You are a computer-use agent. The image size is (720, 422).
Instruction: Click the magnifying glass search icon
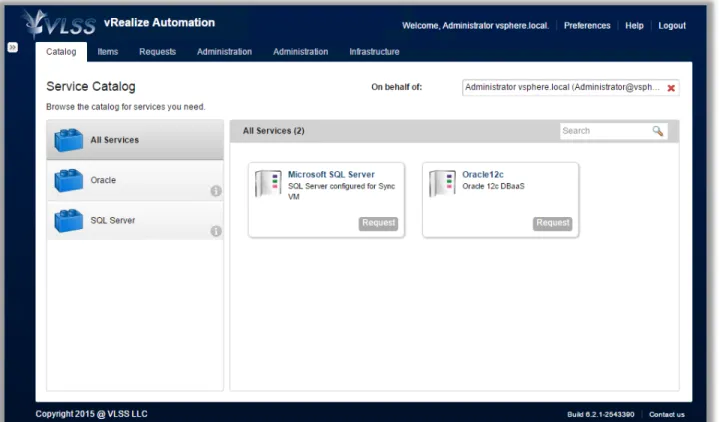click(x=658, y=131)
